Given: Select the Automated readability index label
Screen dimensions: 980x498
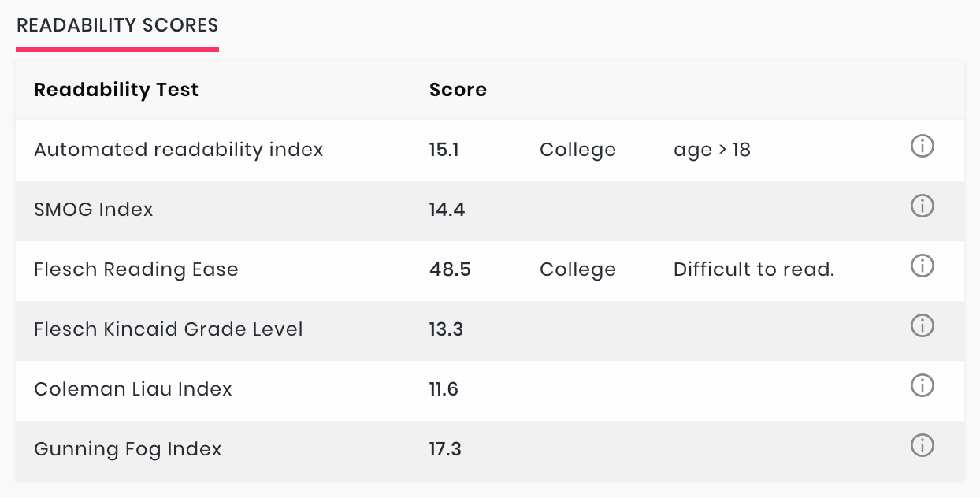Looking at the screenshot, I should click(x=178, y=150).
